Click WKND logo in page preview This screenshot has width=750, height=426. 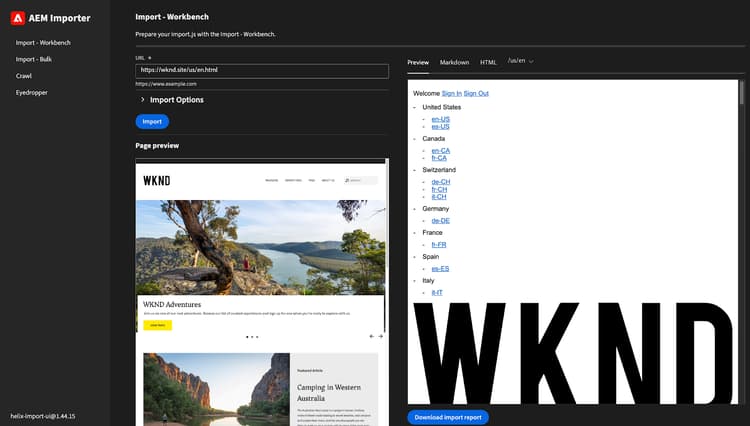pyautogui.click(x=156, y=181)
